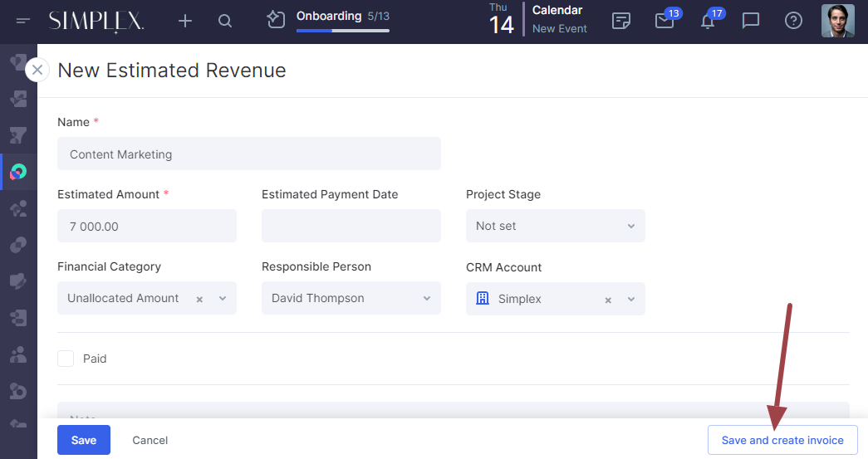Clear the Simplex CRM Account selection
868x459 pixels.
[608, 300]
